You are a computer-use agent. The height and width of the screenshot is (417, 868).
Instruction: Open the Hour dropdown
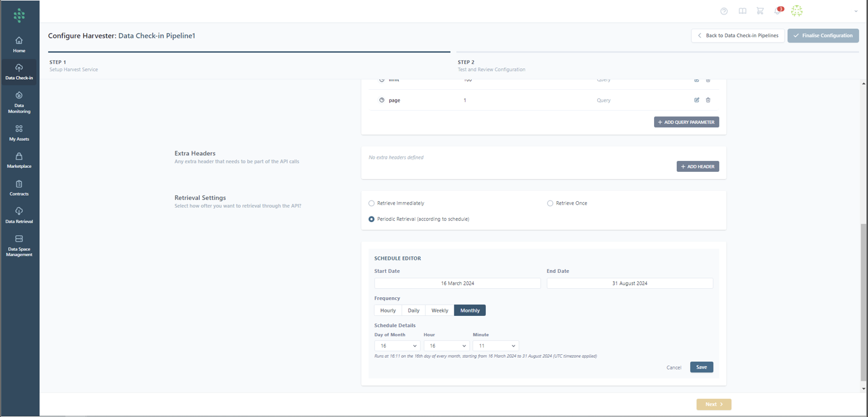pyautogui.click(x=446, y=346)
